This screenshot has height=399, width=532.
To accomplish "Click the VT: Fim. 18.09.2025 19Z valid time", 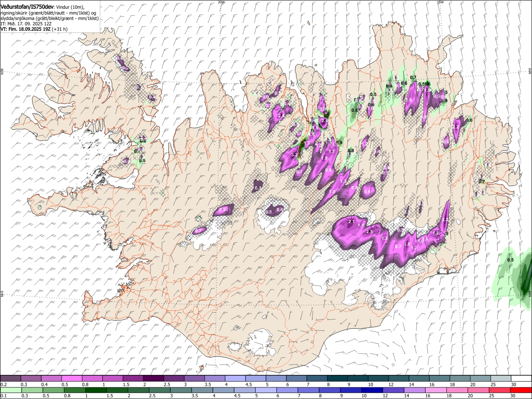I will click(25, 30).
